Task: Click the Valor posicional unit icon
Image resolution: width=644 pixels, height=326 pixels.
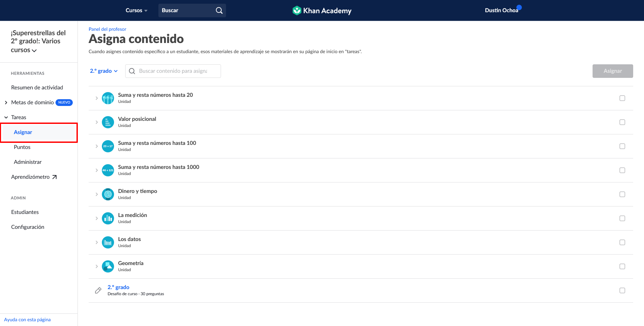Action: (x=108, y=122)
